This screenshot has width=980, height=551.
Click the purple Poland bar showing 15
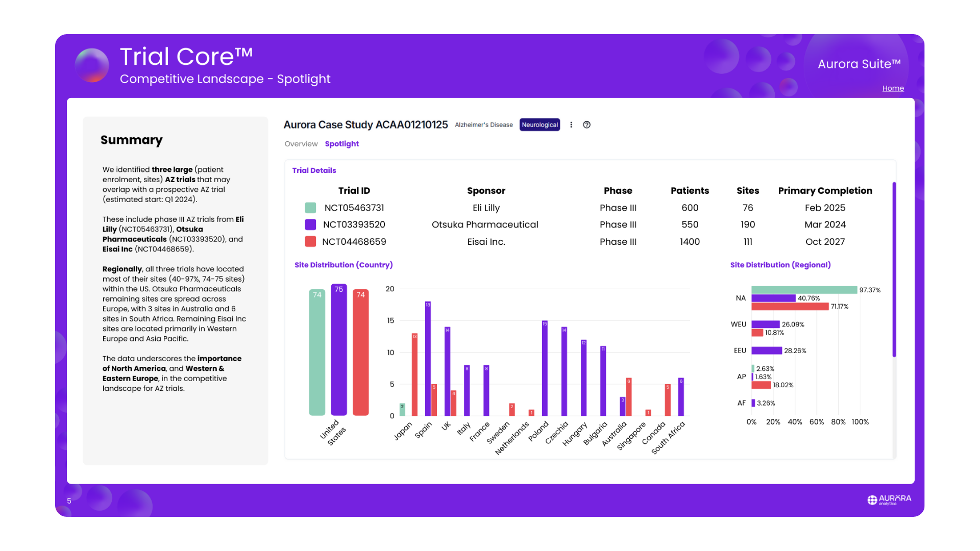(545, 368)
